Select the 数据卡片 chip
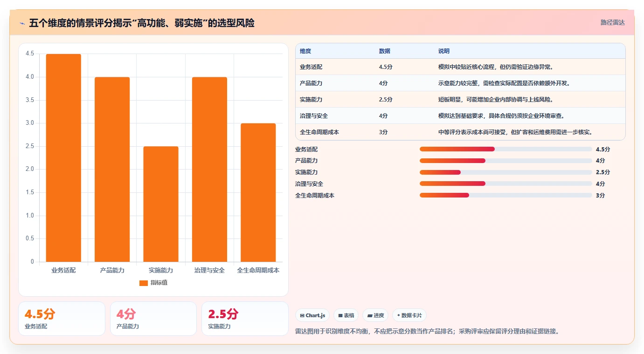Screen dimensions: 644x354 (409, 315)
